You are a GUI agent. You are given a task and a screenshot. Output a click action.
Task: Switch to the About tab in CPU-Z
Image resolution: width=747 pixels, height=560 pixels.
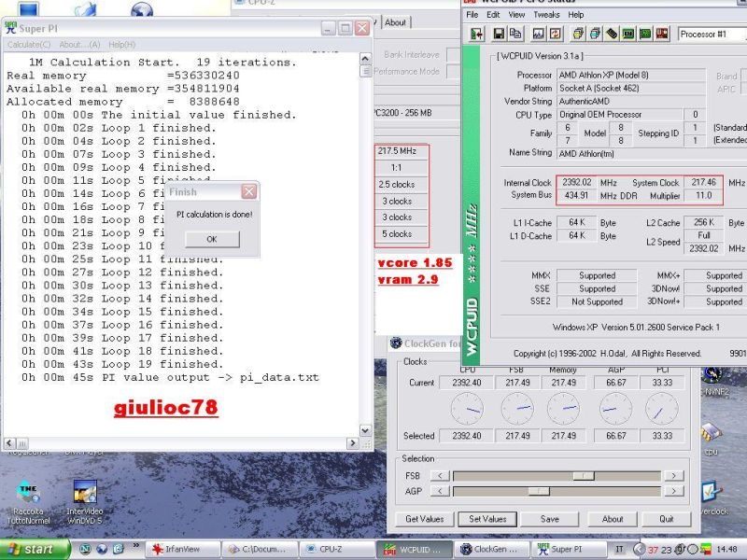(x=395, y=22)
